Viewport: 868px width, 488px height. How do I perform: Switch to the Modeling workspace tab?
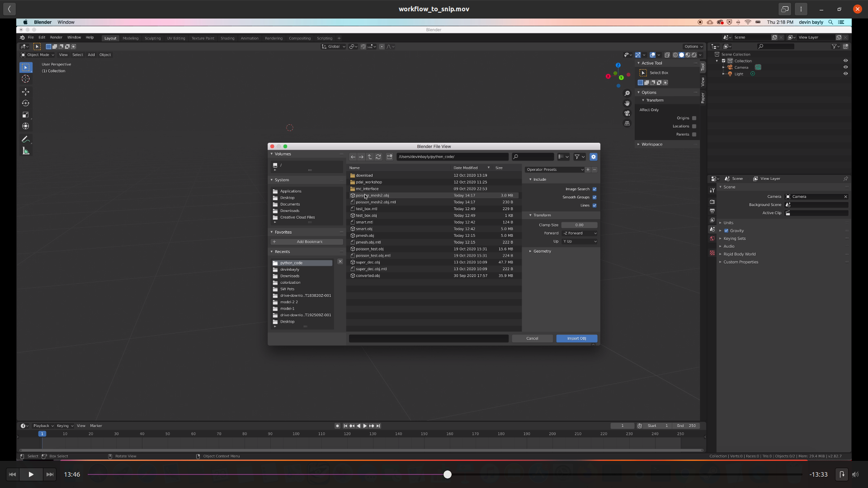[131, 38]
